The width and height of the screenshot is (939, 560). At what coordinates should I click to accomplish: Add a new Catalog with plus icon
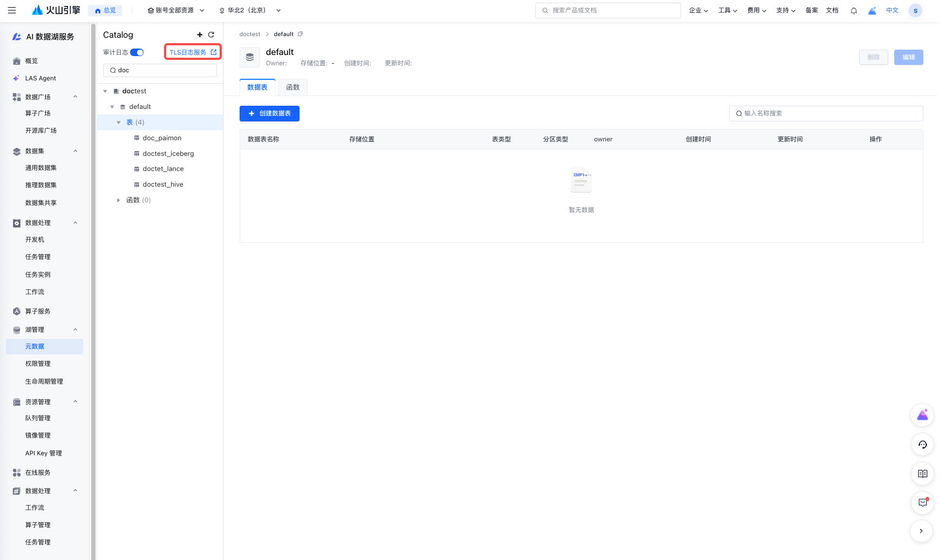(x=200, y=35)
